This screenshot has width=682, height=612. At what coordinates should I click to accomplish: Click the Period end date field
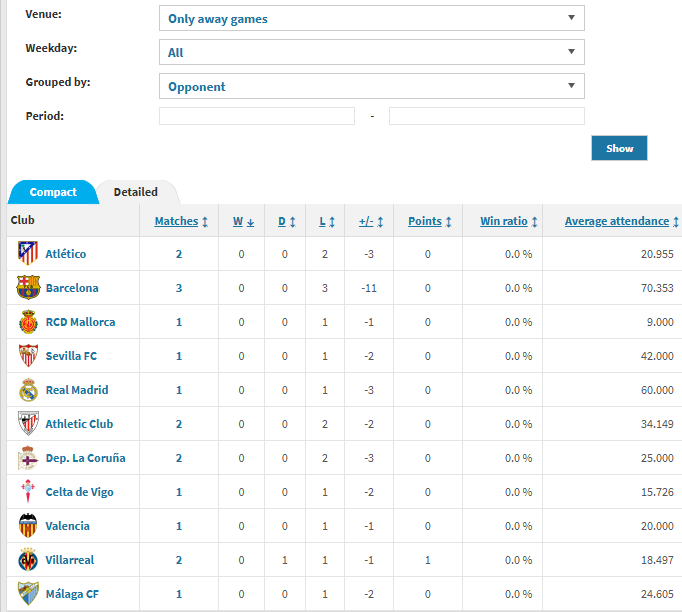coord(486,116)
